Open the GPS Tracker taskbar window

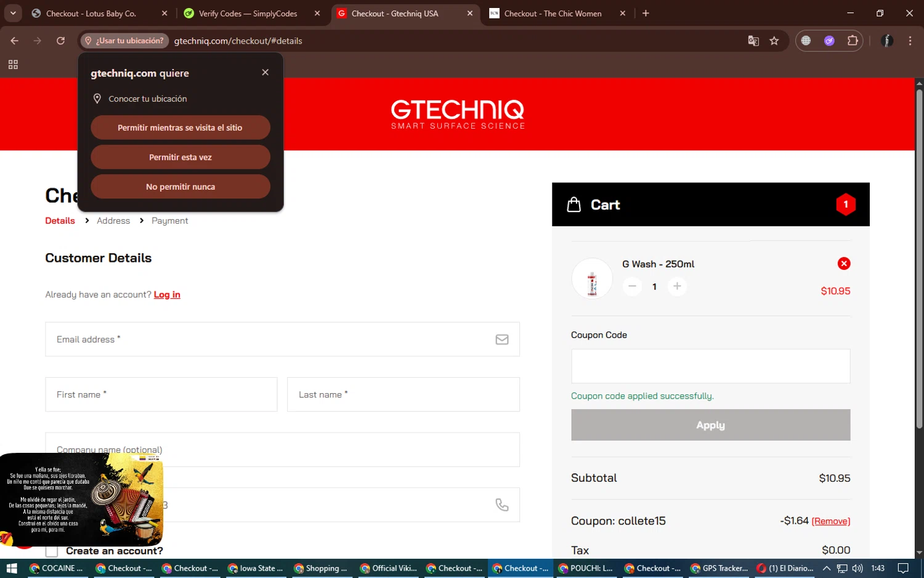(x=719, y=568)
